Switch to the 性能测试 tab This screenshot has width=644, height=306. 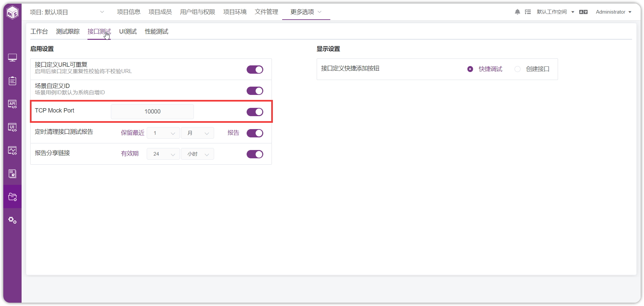[156, 32]
